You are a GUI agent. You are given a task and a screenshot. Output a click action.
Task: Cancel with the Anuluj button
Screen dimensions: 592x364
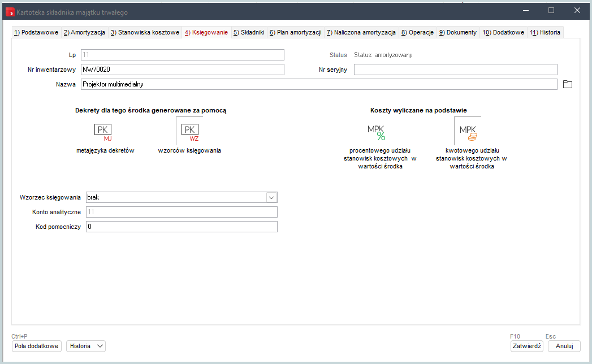(564, 346)
